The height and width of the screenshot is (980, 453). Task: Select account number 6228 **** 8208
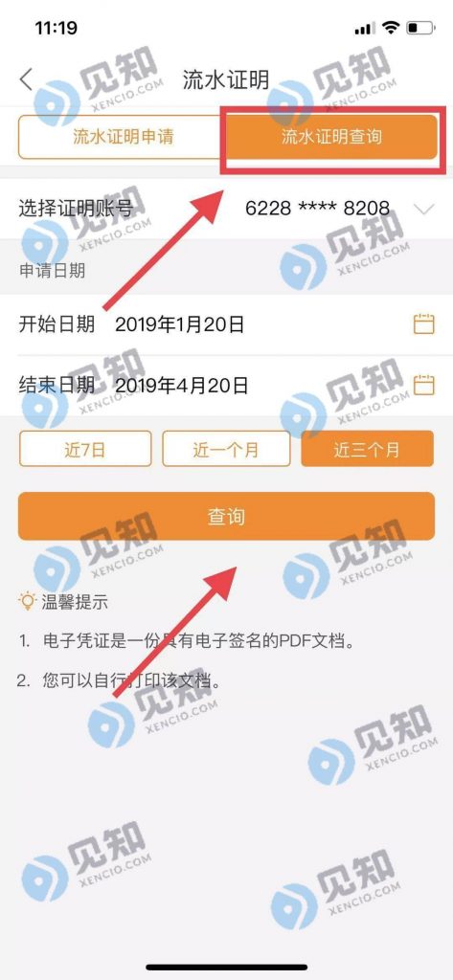coord(317,209)
